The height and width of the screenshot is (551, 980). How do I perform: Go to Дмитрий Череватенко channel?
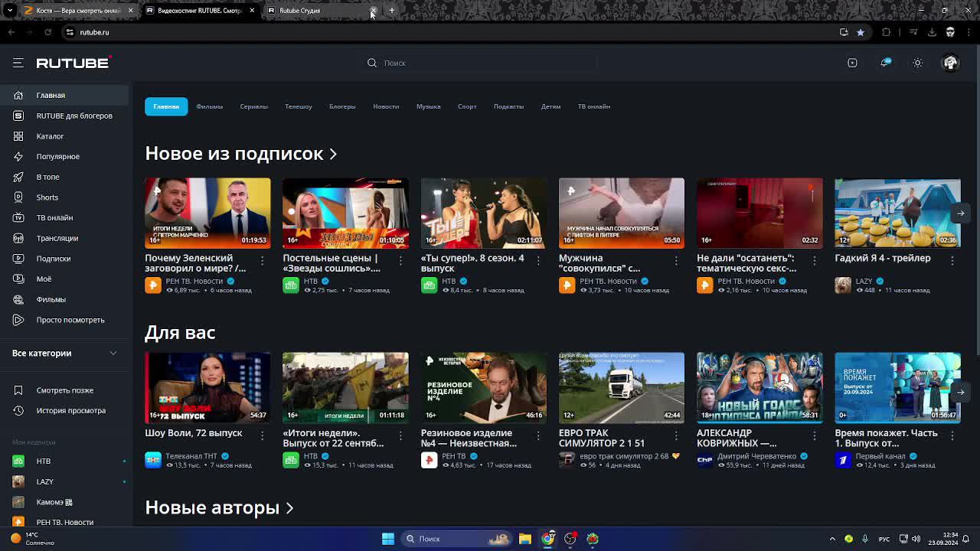coord(756,456)
